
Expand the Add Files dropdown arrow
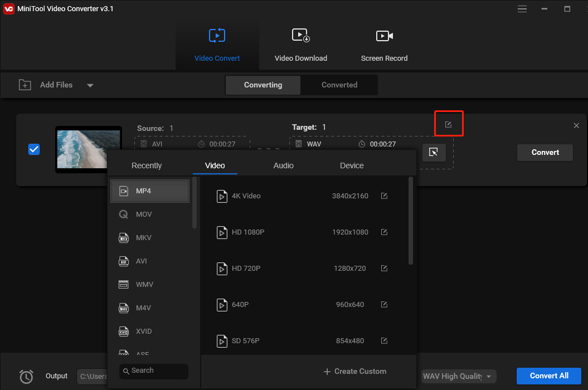(x=90, y=85)
